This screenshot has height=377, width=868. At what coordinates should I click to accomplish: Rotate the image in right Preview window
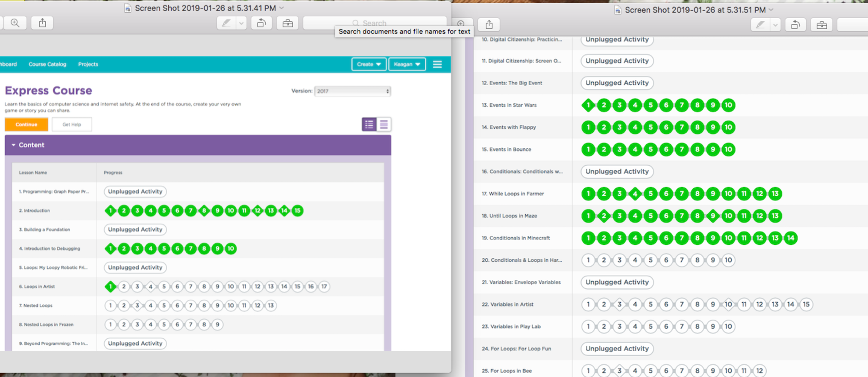click(x=795, y=25)
